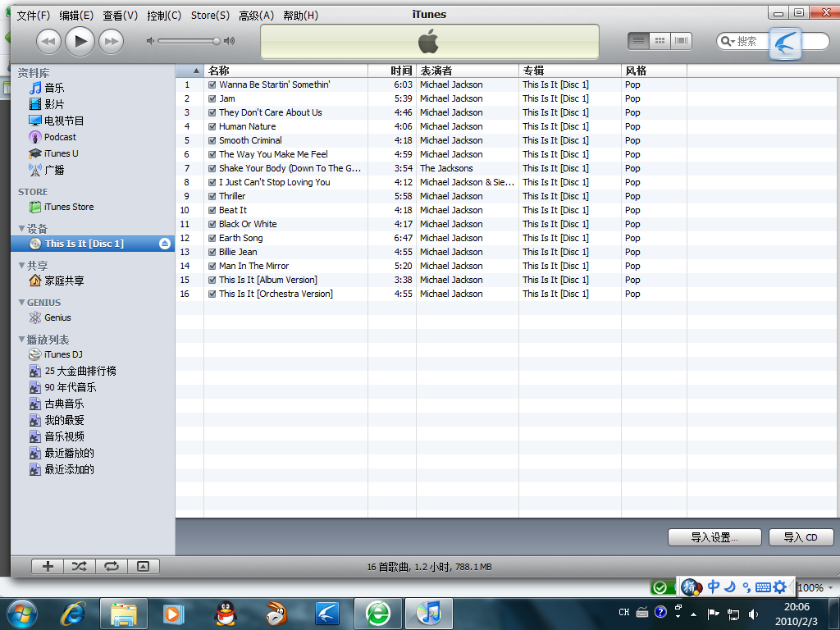
Task: Click the 导入 CD button
Action: [801, 537]
